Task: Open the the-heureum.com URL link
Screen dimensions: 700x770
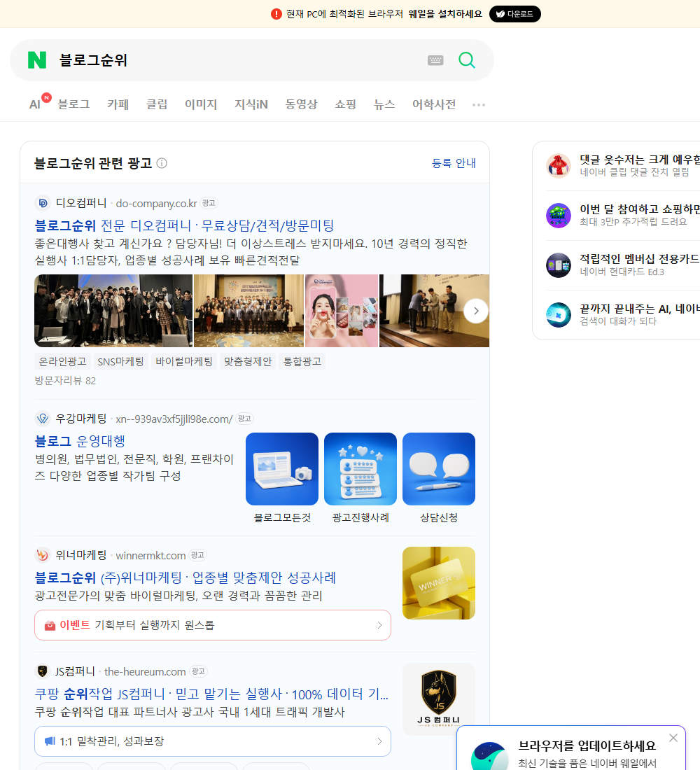Action: [x=145, y=671]
